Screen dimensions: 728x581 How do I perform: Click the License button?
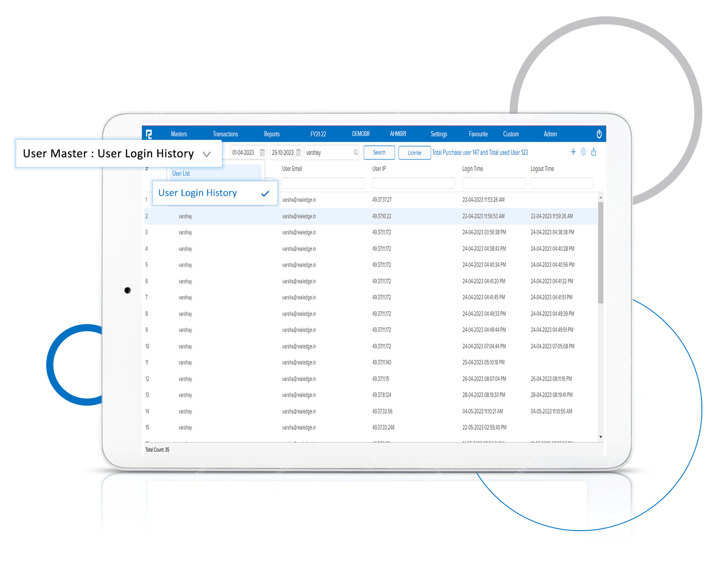(414, 152)
